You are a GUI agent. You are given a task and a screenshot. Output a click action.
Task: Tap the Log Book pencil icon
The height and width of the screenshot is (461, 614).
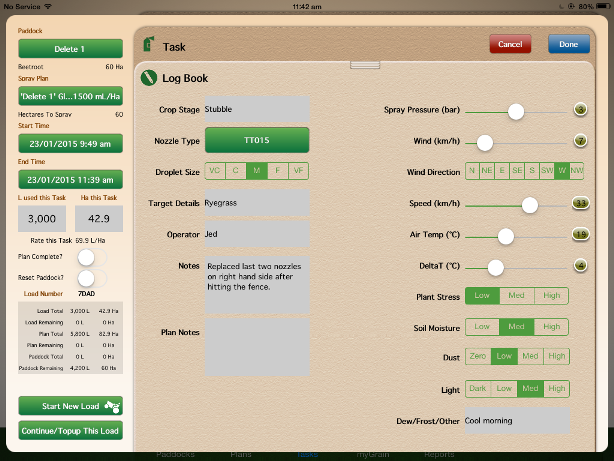point(149,77)
